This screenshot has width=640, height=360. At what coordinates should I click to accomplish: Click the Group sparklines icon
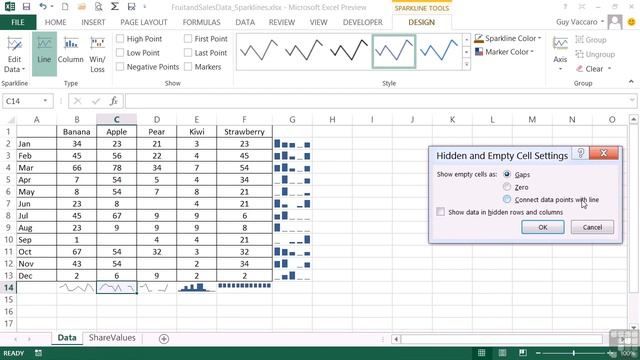pyautogui.click(x=580, y=40)
